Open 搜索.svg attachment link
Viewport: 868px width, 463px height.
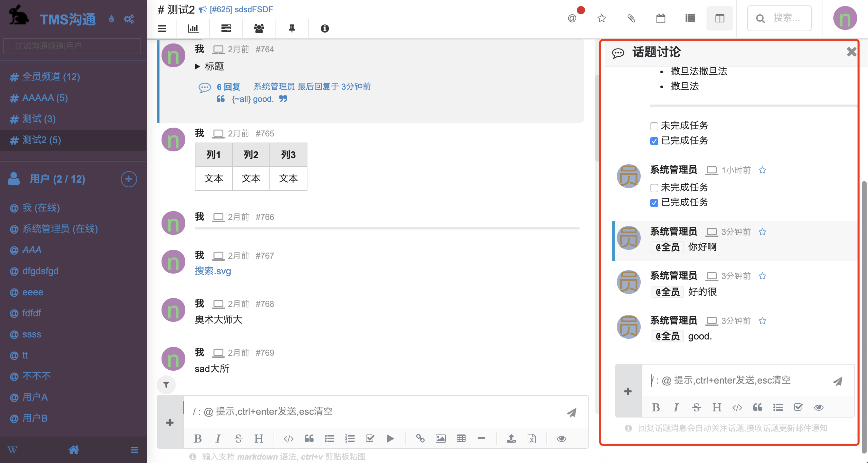tap(213, 271)
